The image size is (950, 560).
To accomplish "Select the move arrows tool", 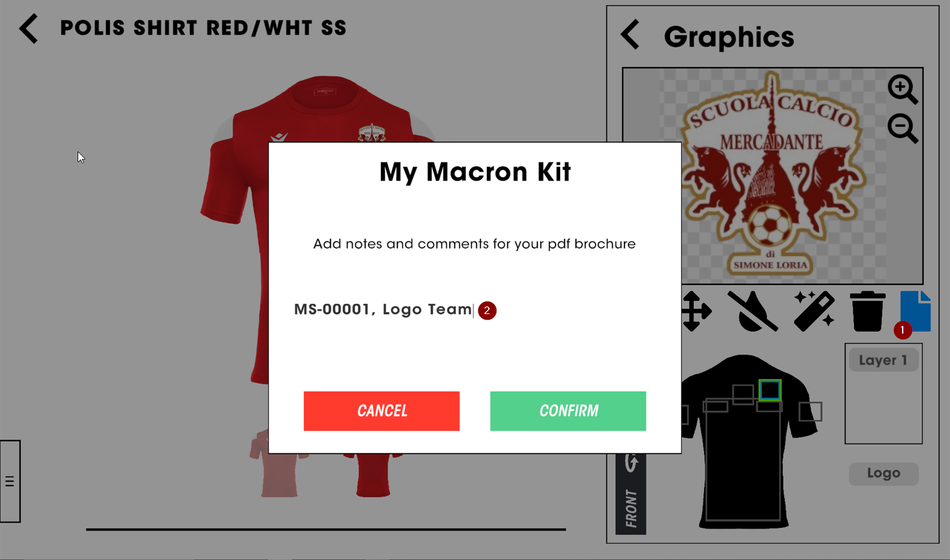I will pos(696,311).
